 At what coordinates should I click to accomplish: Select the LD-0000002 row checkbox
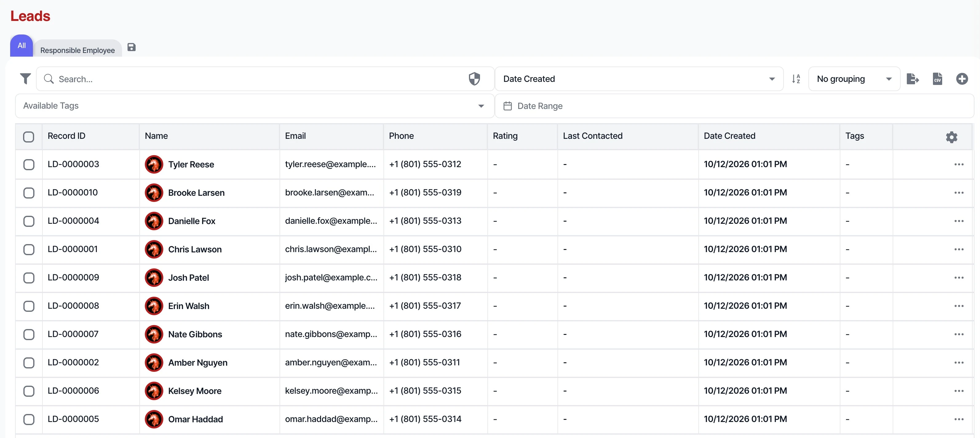coord(29,363)
